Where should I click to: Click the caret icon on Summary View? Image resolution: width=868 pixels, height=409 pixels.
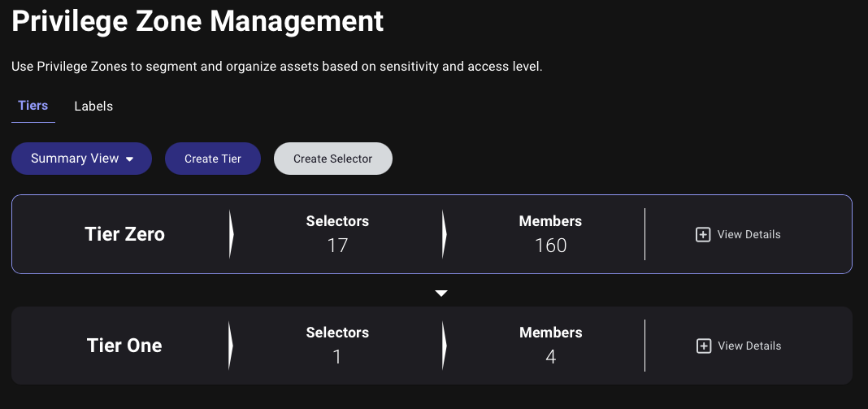pyautogui.click(x=129, y=159)
